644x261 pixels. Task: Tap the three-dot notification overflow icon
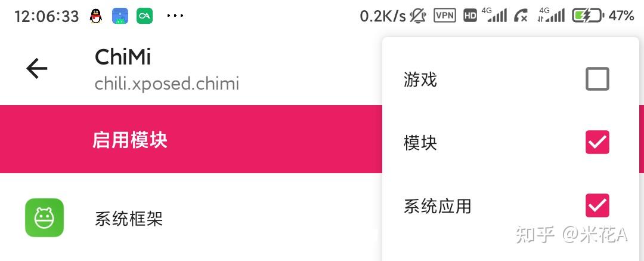coord(175,16)
